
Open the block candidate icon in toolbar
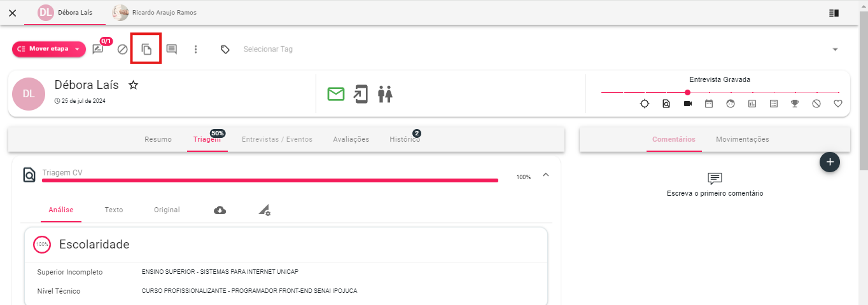pos(123,50)
